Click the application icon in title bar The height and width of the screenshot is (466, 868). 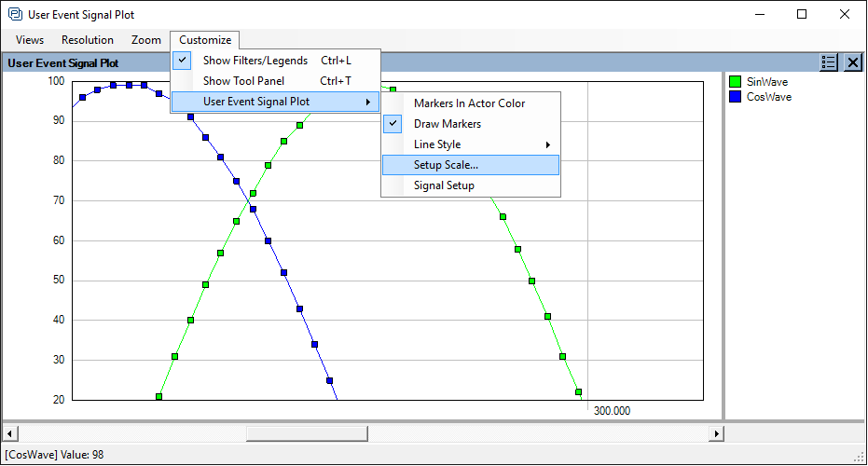15,14
